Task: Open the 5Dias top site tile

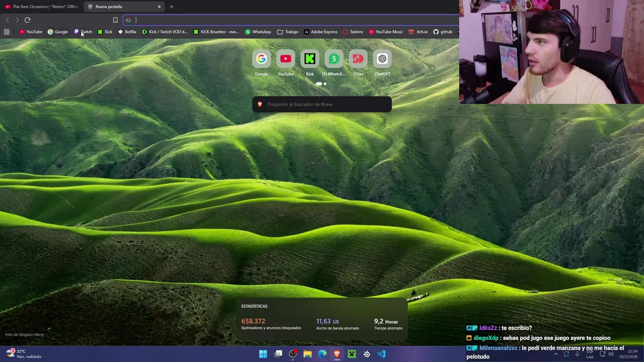Action: (358, 63)
